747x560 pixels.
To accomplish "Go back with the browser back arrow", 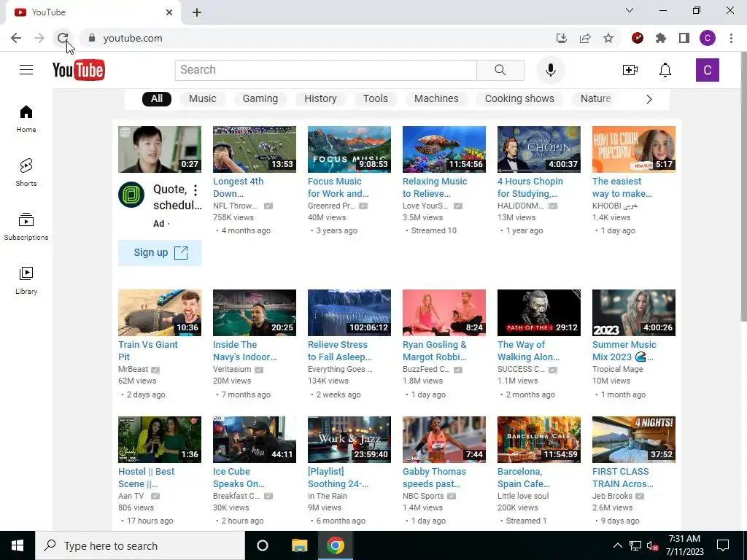I will tap(16, 38).
